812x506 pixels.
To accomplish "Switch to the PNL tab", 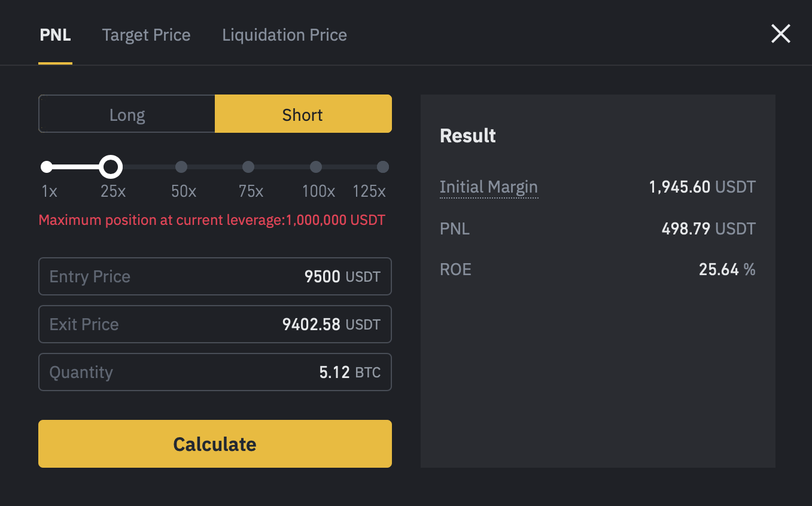I will [55, 35].
